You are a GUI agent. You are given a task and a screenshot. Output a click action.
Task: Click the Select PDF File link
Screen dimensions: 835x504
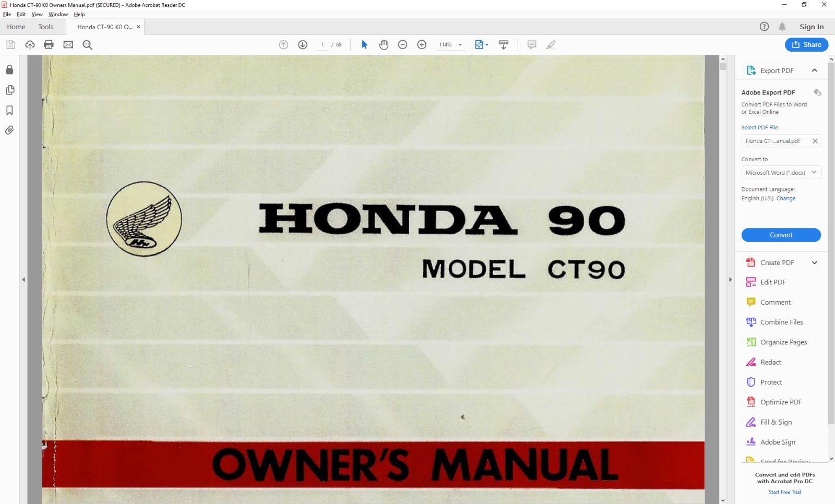pyautogui.click(x=759, y=127)
